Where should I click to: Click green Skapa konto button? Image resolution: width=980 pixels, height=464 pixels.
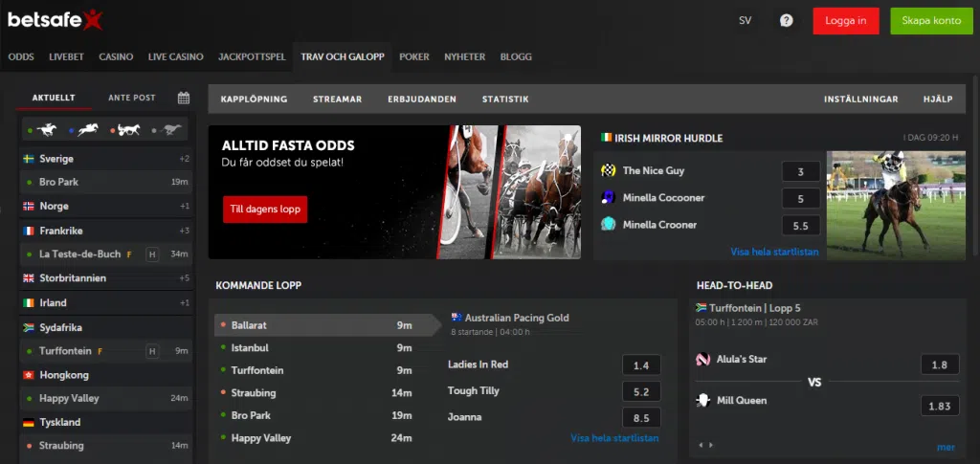coord(931,21)
